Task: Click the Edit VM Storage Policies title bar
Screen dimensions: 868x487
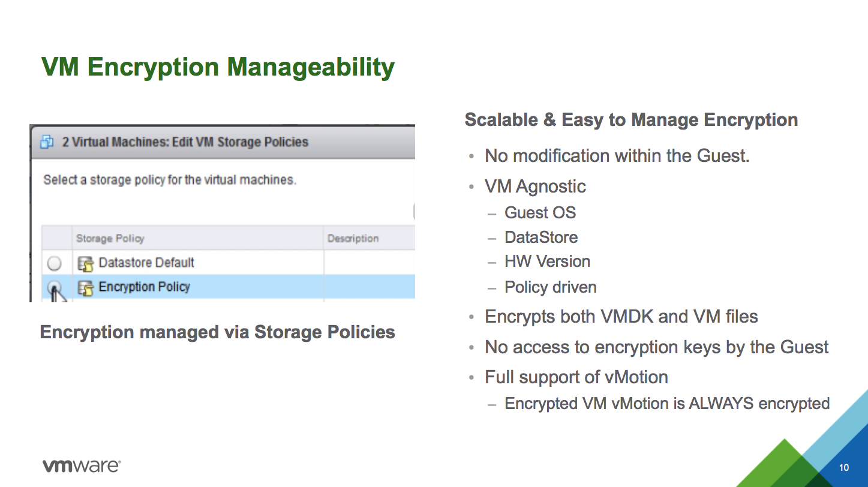Action: pyautogui.click(x=223, y=142)
